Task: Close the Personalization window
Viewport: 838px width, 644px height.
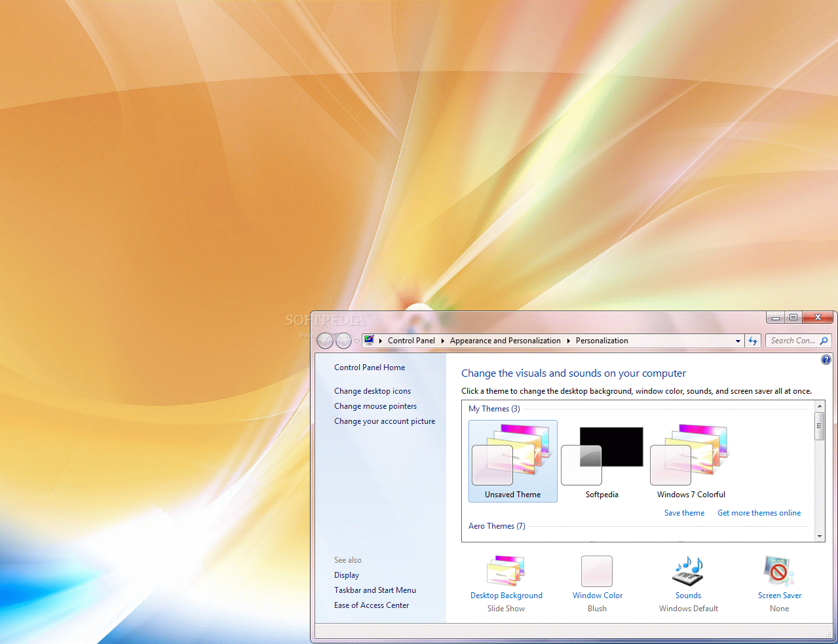Action: click(x=818, y=318)
